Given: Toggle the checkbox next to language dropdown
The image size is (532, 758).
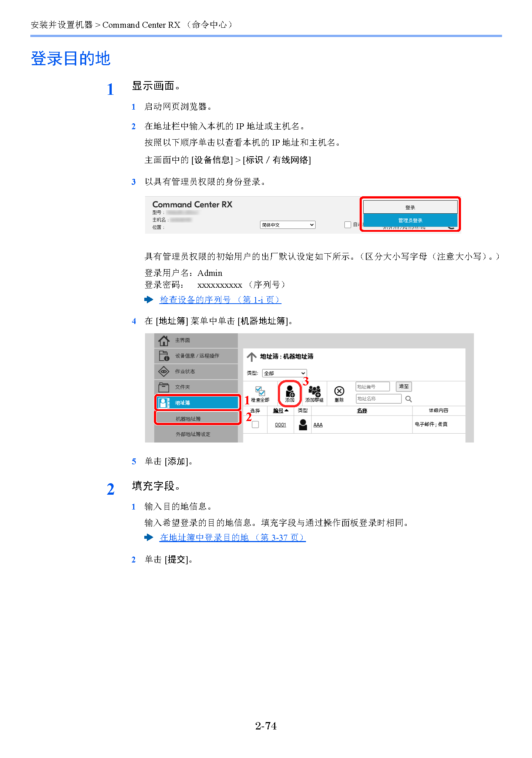Looking at the screenshot, I should [x=347, y=224].
